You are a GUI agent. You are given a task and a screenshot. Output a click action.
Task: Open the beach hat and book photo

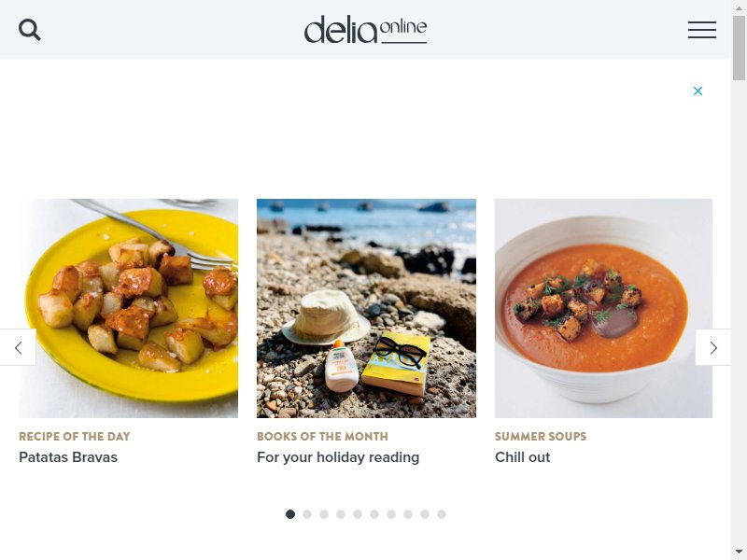366,309
